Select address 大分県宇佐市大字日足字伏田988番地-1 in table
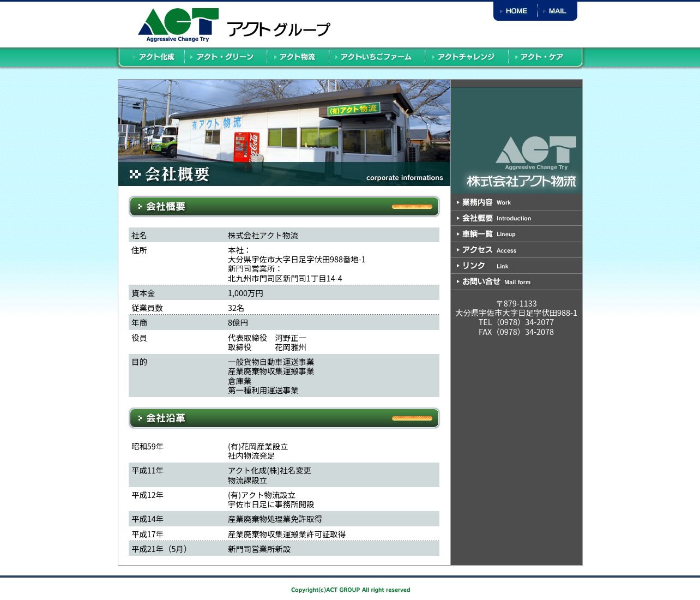 tap(297, 260)
